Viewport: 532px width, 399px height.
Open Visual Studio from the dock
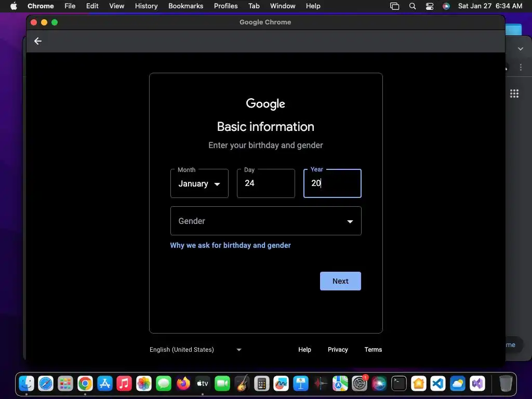pos(477,384)
